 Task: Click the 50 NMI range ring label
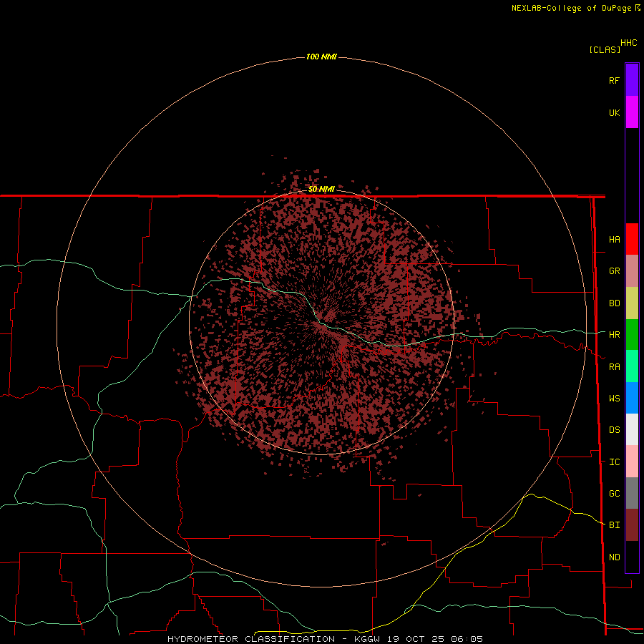321,189
